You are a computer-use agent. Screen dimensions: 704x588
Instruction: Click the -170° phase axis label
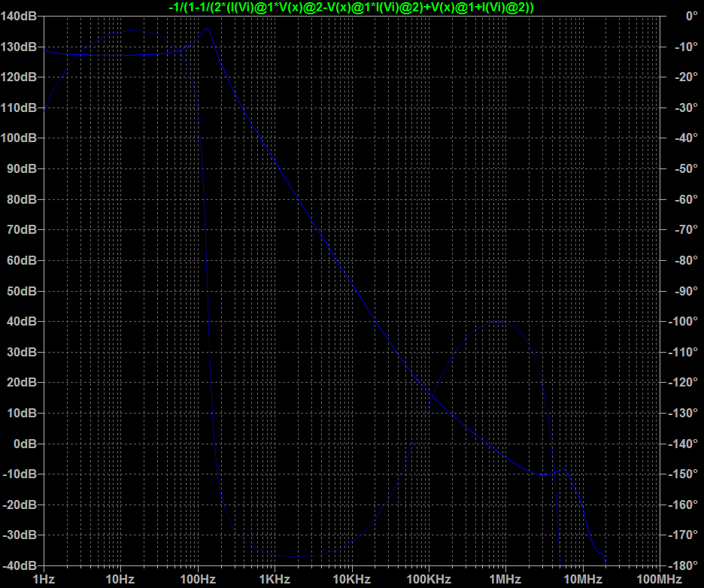(683, 535)
